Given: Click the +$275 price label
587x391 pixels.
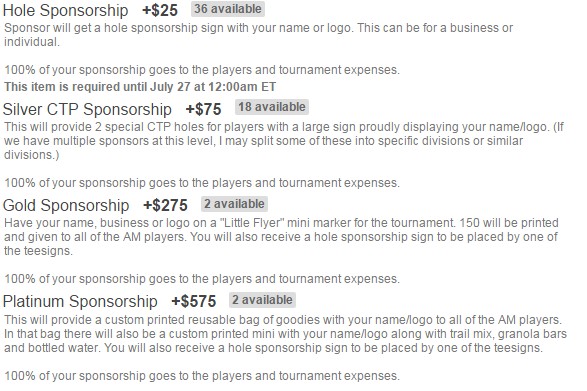Looking at the screenshot, I should (x=165, y=205).
